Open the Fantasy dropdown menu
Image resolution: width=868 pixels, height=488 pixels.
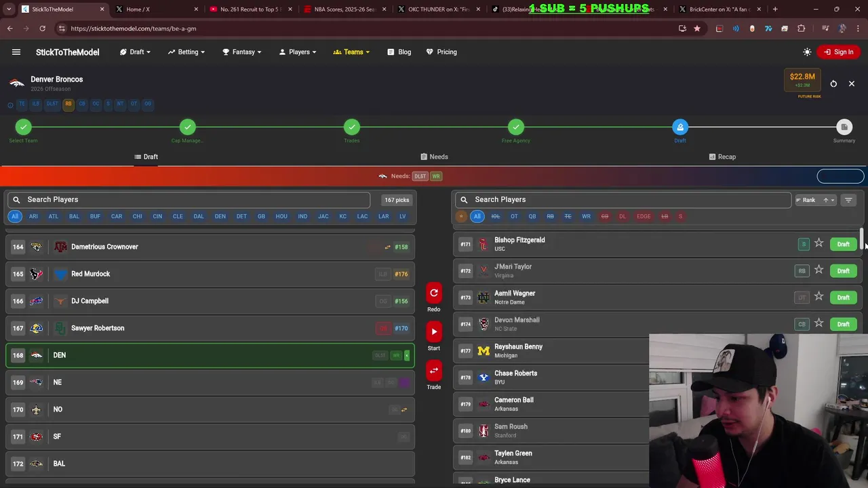click(241, 52)
